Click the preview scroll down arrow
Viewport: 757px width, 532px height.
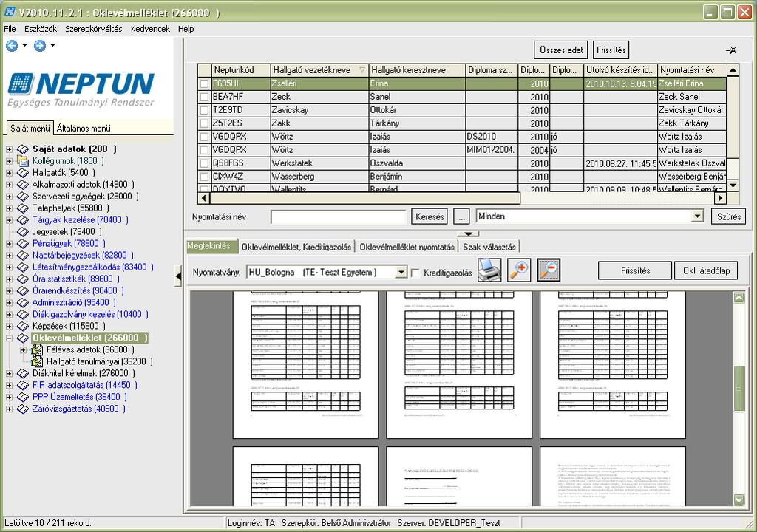point(739,499)
